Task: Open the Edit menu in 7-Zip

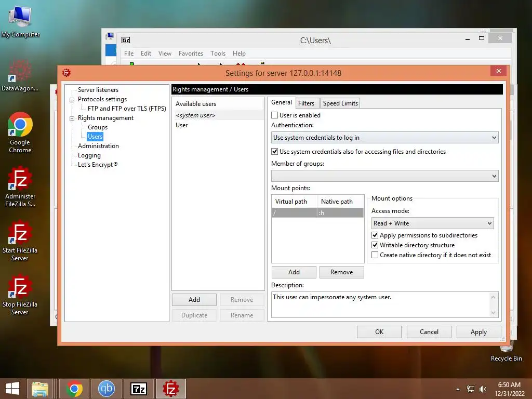Action: click(146, 54)
